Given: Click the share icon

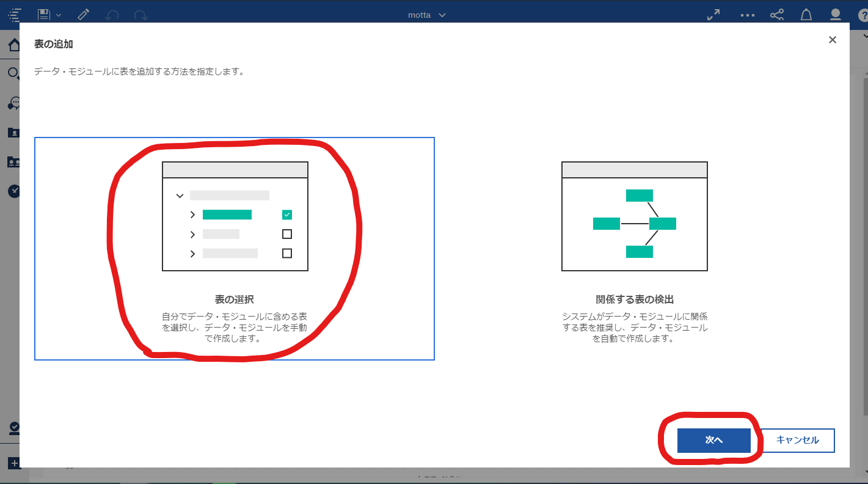Looking at the screenshot, I should pos(777,15).
